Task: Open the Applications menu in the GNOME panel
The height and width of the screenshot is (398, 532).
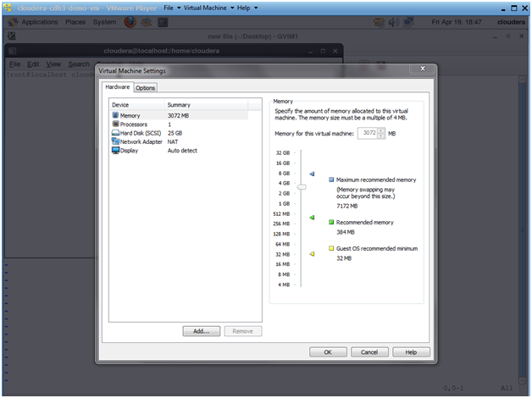Action: click(x=40, y=22)
